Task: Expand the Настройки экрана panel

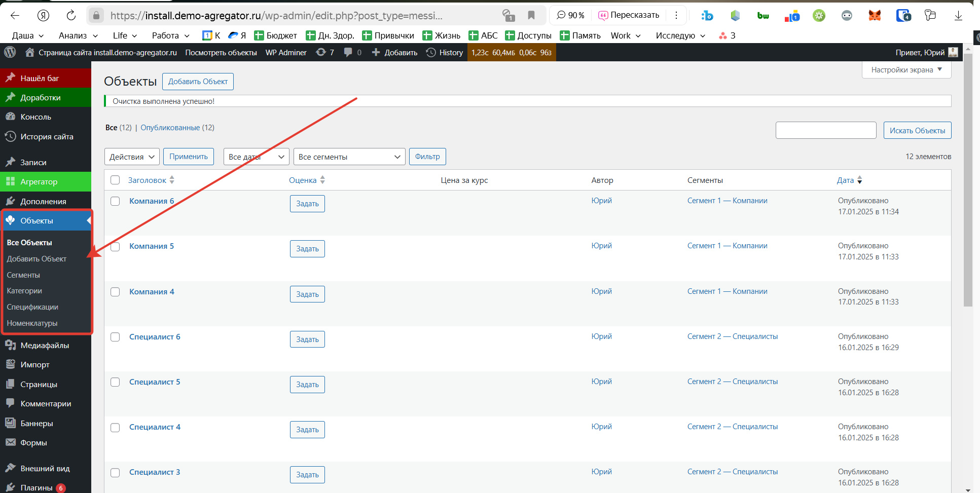Action: pos(906,70)
